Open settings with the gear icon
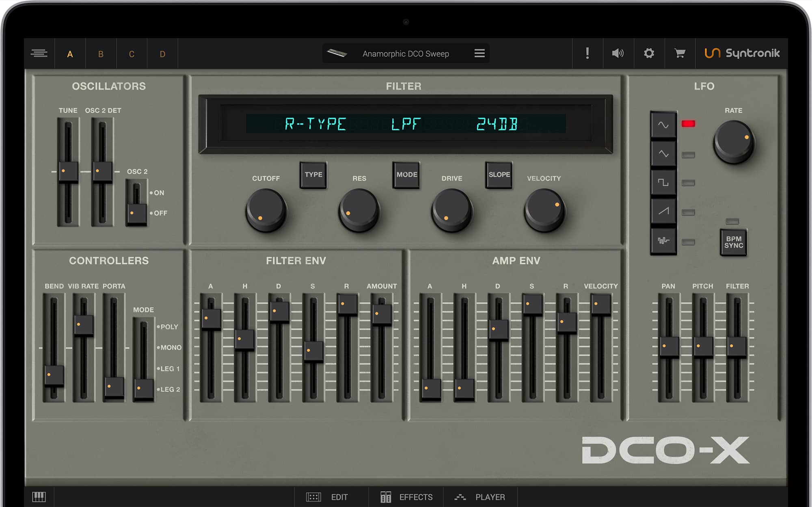The width and height of the screenshot is (812, 507). [649, 54]
